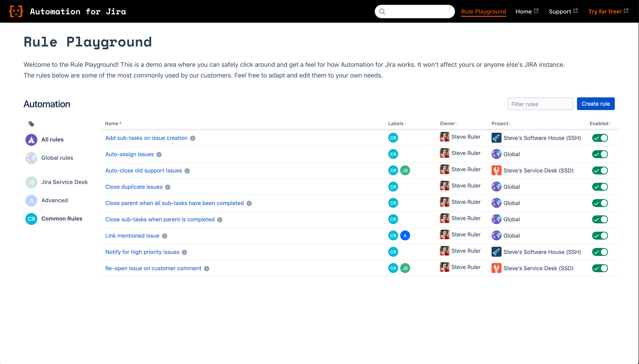Screen dimensions: 639x364
Task: Open the Auto-close old support issues rule
Action: tap(144, 170)
